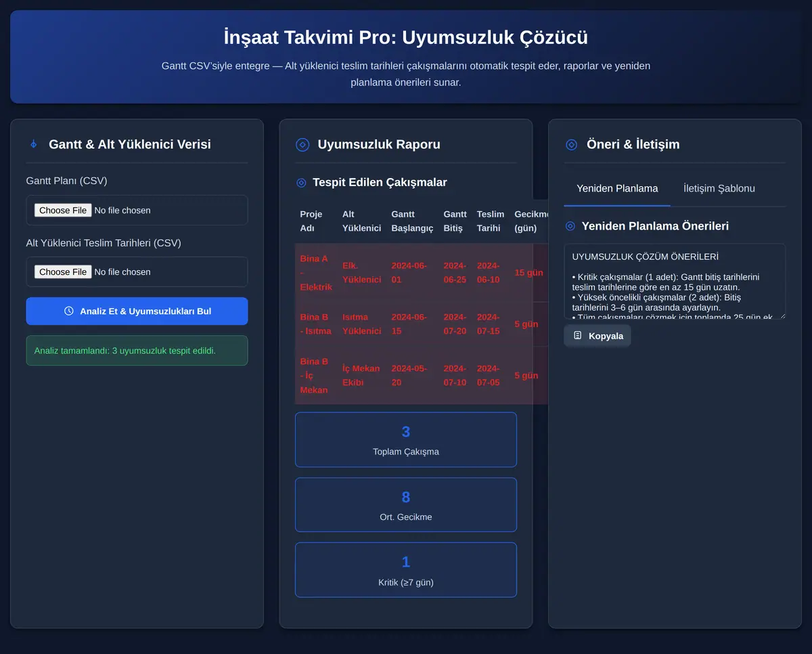Click the 15 gün delay value

pyautogui.click(x=528, y=273)
